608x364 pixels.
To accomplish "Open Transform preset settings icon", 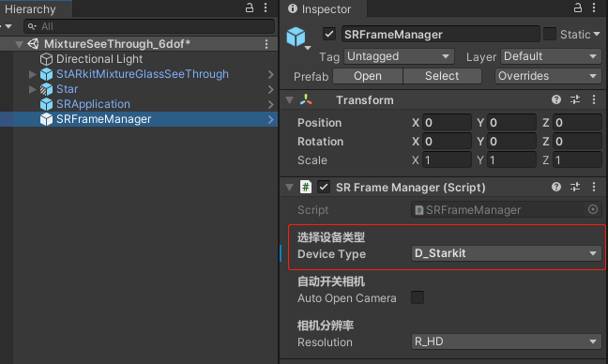I will [x=575, y=100].
